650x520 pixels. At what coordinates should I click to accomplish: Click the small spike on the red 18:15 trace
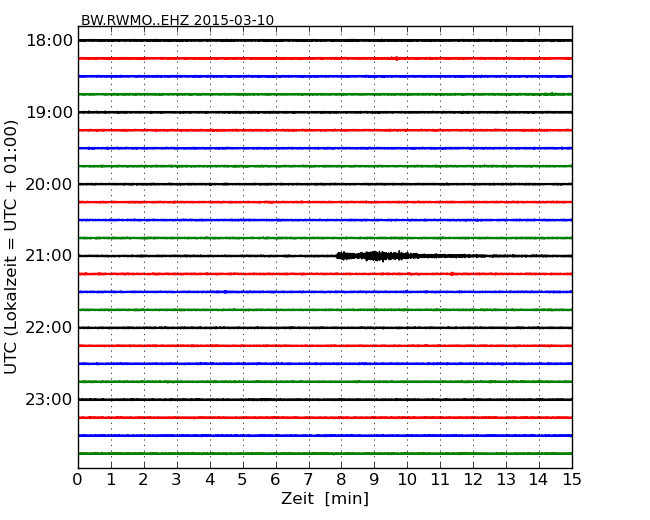click(x=397, y=58)
